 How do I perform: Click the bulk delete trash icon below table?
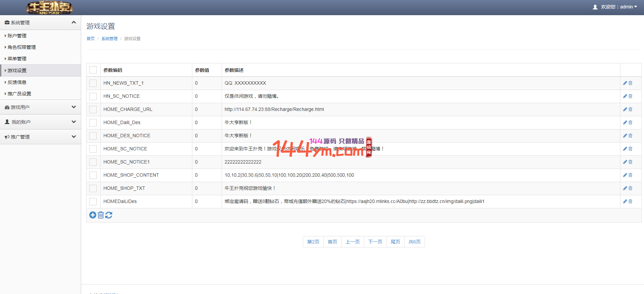click(x=101, y=215)
